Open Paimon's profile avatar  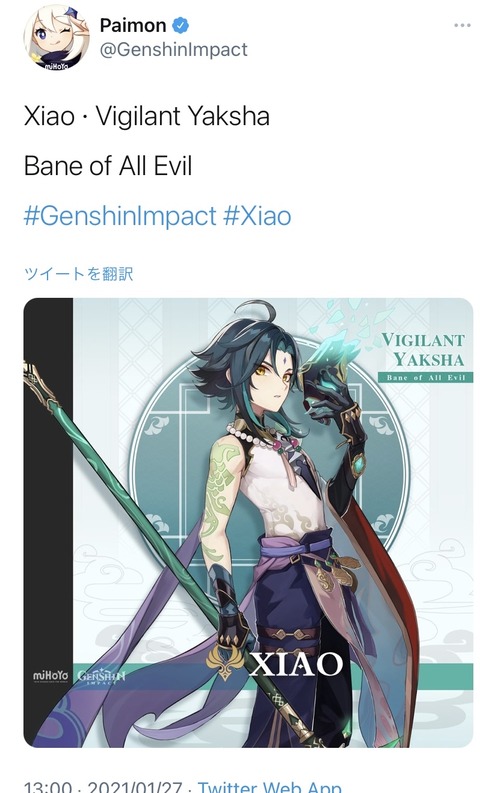[x=56, y=37]
